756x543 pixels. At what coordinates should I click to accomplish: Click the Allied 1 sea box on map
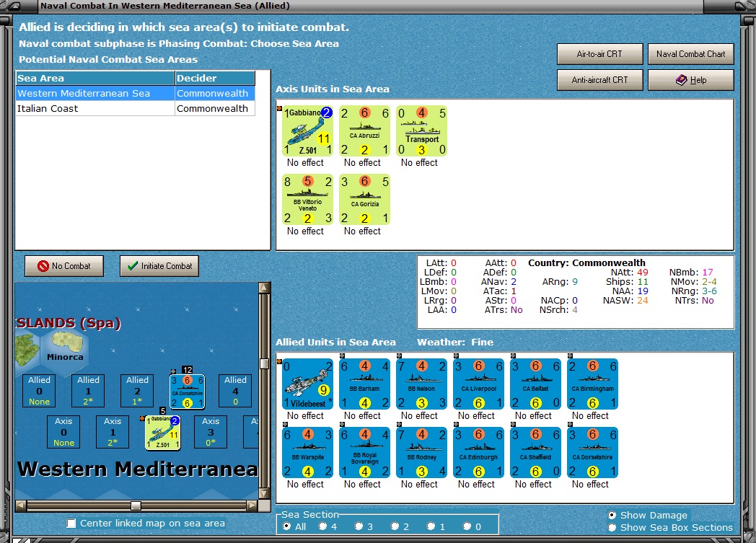click(88, 392)
